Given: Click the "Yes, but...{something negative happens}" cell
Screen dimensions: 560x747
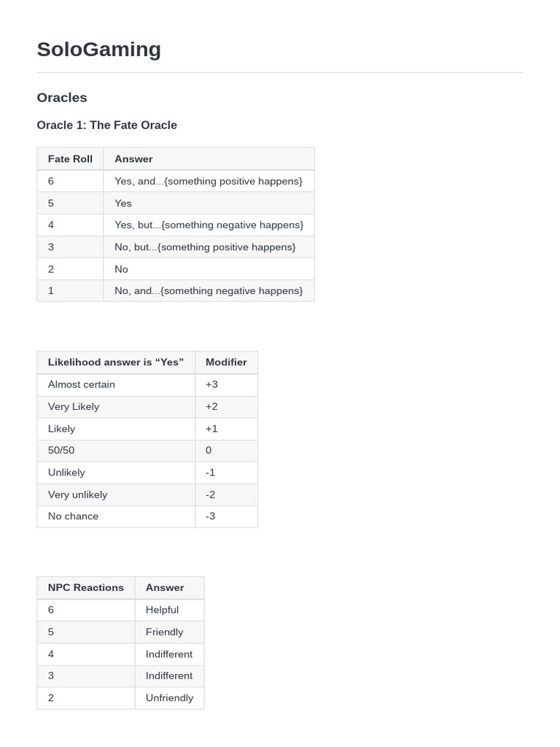Looking at the screenshot, I should coord(209,225).
